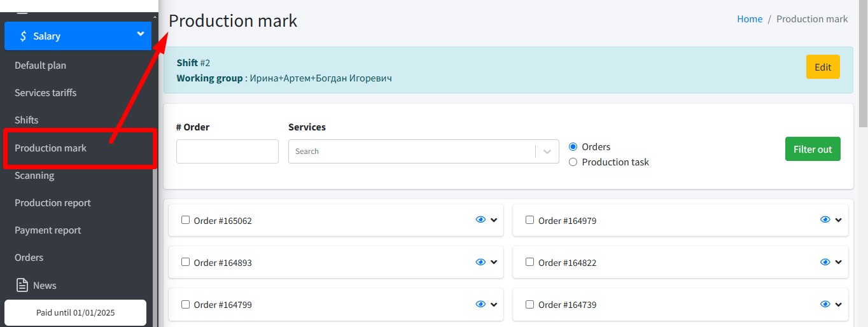The height and width of the screenshot is (327, 868).
Task: Click the eye icon for Order #164799
Action: [480, 304]
